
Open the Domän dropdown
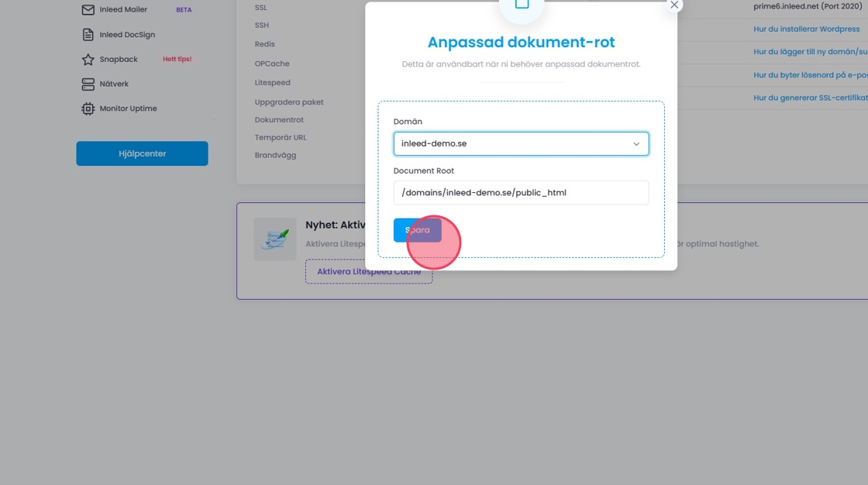tap(521, 143)
